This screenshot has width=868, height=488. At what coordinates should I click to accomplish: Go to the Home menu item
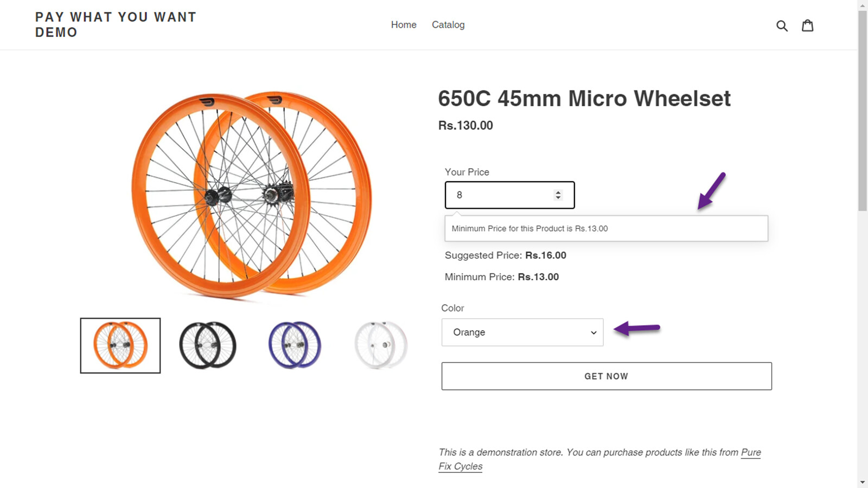tap(404, 25)
